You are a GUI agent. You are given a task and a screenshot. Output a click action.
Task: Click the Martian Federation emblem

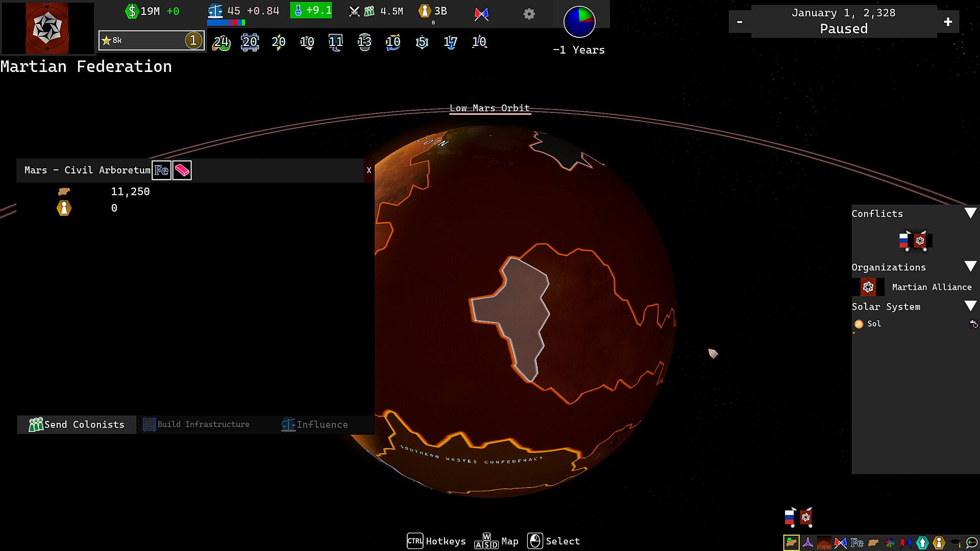point(47,28)
